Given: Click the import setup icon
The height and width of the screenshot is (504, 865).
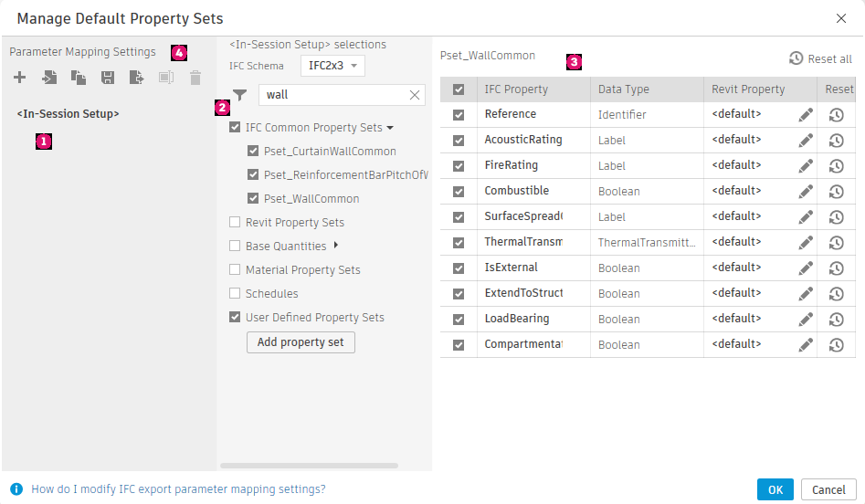Looking at the screenshot, I should [x=49, y=79].
